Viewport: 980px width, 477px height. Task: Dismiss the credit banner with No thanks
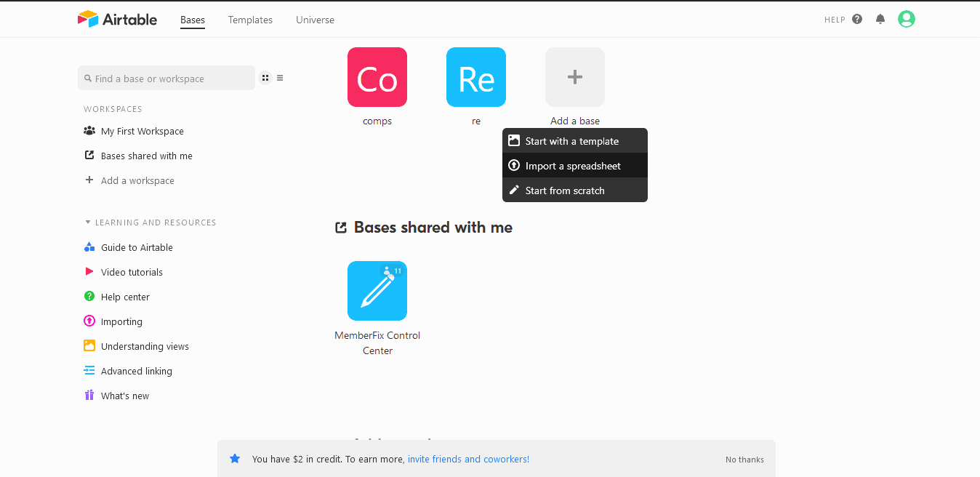[x=744, y=460]
